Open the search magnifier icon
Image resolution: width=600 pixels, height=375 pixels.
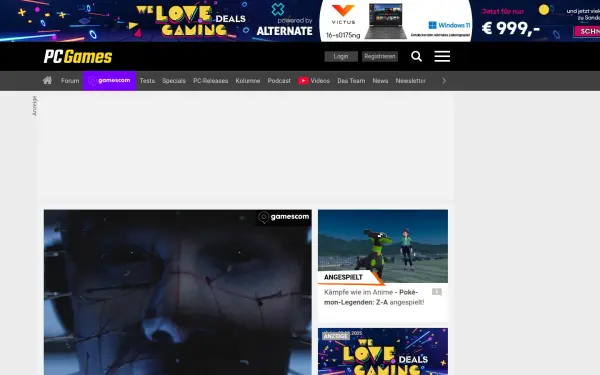(x=416, y=57)
